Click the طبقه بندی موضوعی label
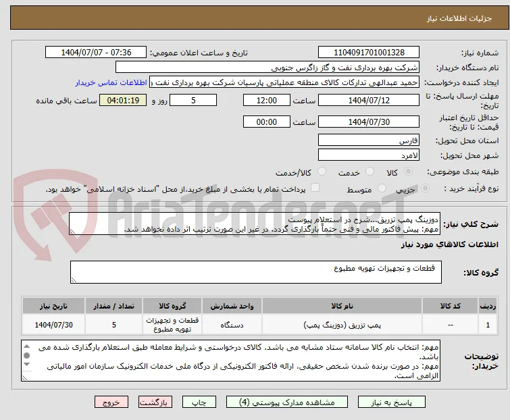Screen dimensions: 510x420 click(463, 172)
